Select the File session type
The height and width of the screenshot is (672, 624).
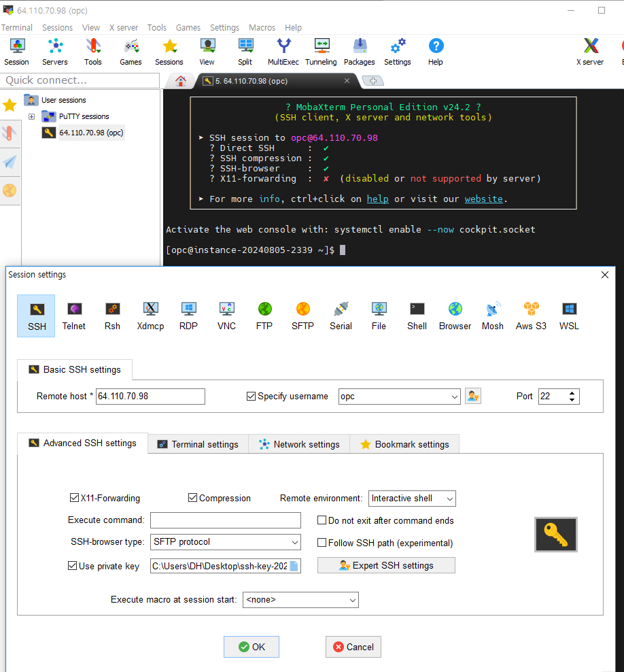[379, 316]
